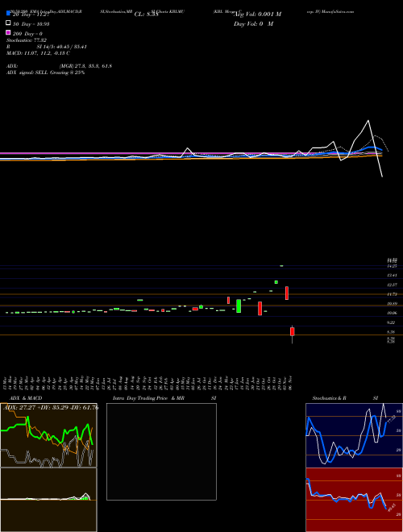Click the 'ADX signal: SELL Growing @ 25%' text

[x=45, y=73]
